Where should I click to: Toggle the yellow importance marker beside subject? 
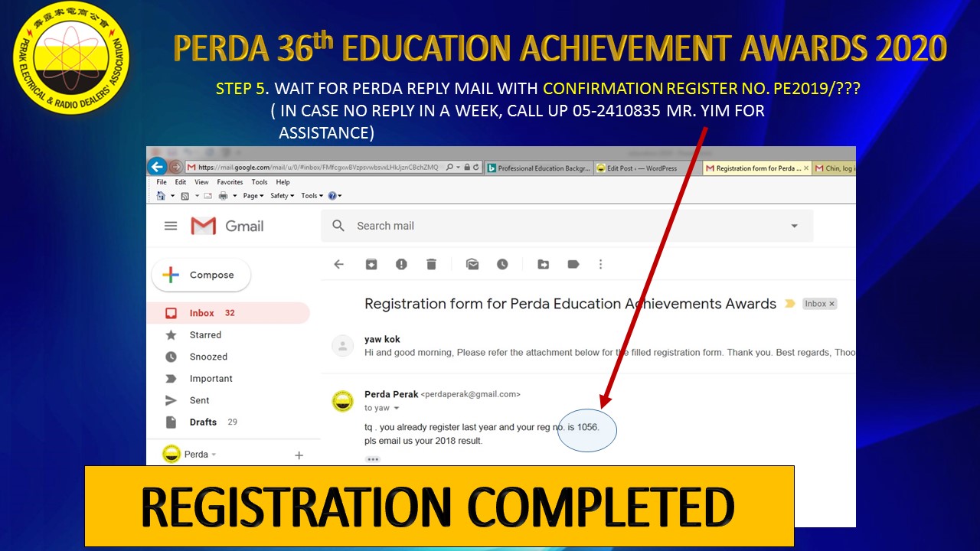click(x=789, y=304)
